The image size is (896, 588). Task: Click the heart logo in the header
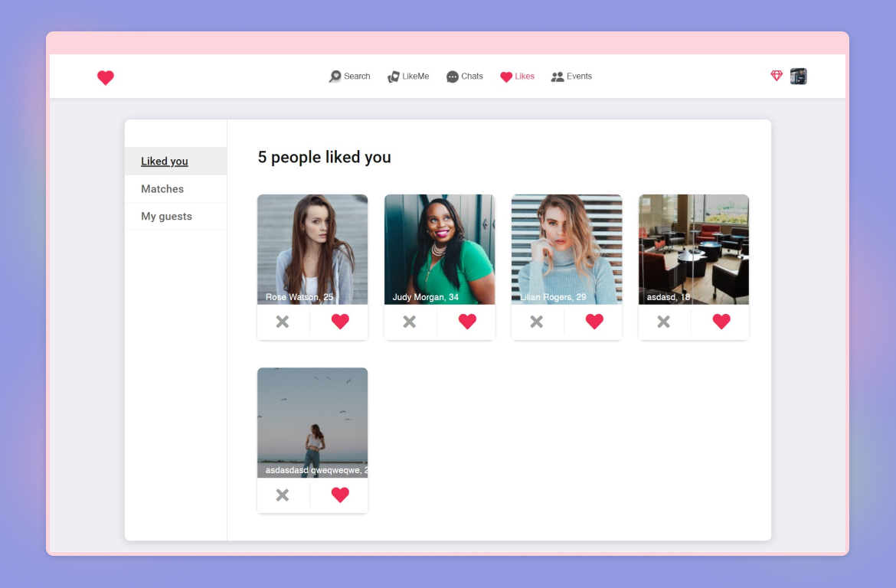click(x=106, y=77)
